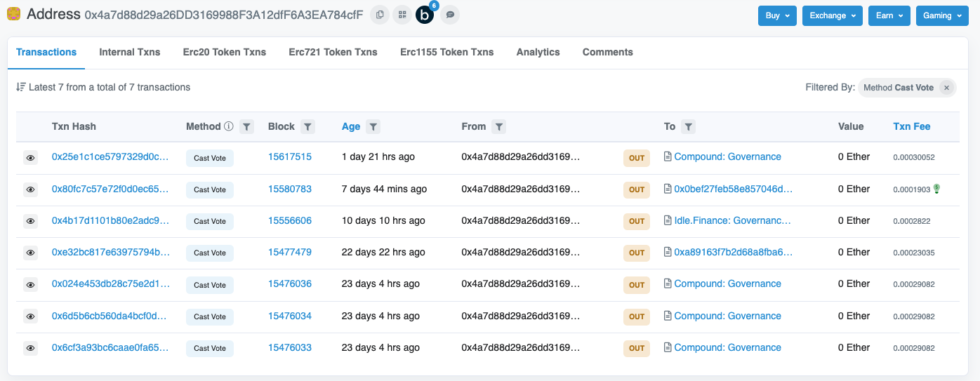Switch to the Erc20 Token Txns tab

tap(225, 52)
